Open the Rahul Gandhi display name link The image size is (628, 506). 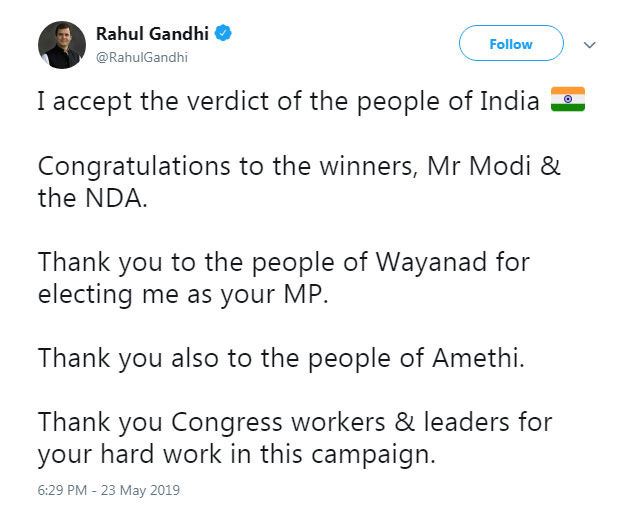tap(151, 35)
